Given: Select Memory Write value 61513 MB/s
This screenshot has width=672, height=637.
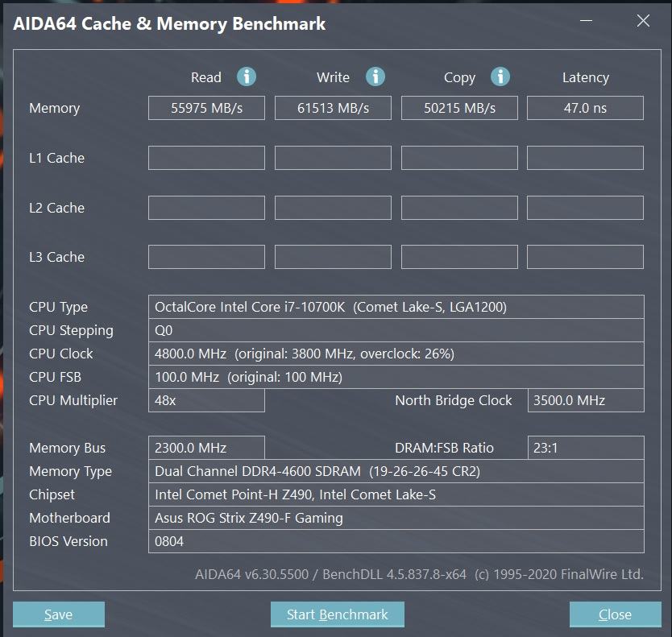Looking at the screenshot, I should point(333,108).
